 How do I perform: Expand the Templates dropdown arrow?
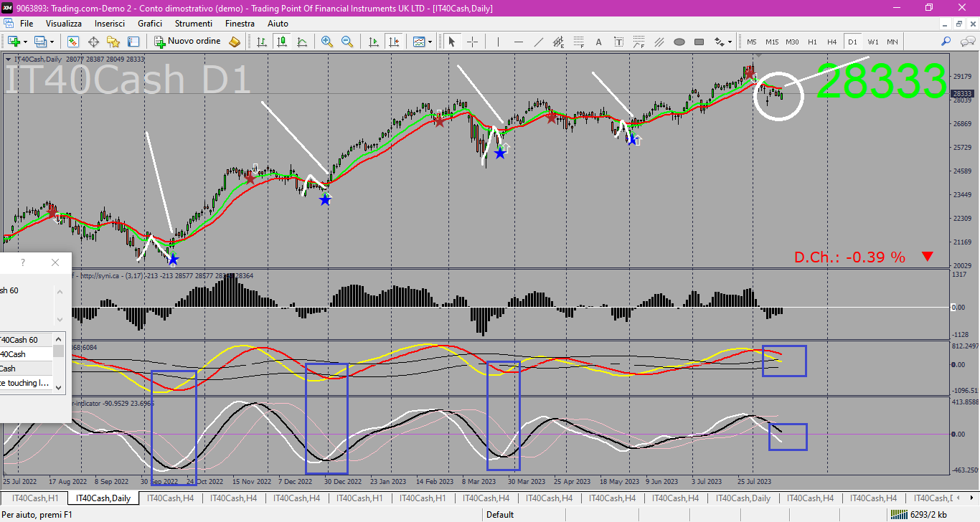point(430,42)
